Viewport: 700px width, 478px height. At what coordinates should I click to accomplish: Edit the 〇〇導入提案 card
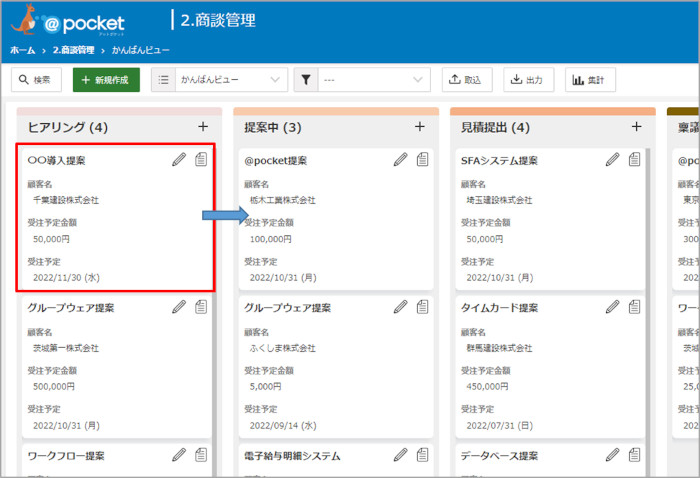tap(179, 159)
